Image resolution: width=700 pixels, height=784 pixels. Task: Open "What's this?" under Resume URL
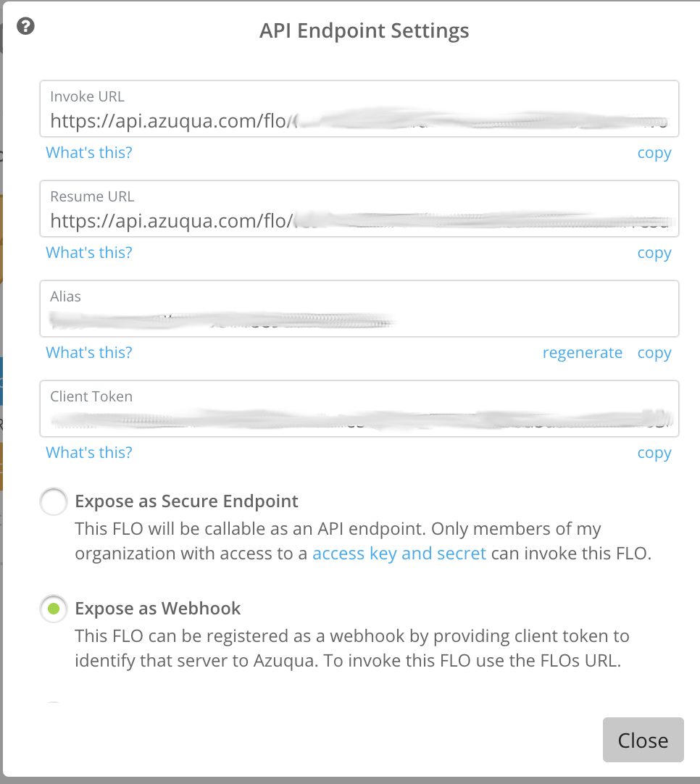[89, 253]
